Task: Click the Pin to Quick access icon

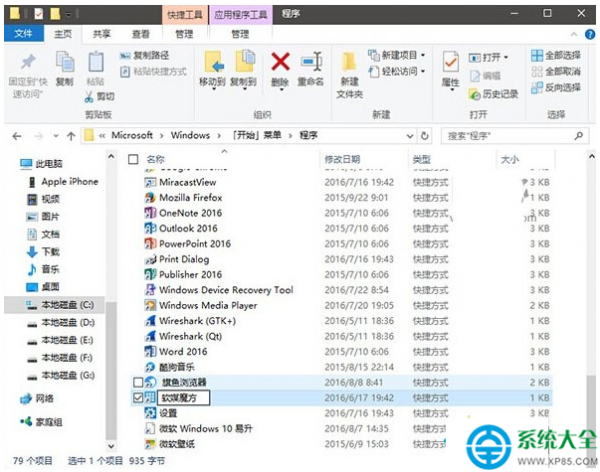Action: click(x=28, y=62)
